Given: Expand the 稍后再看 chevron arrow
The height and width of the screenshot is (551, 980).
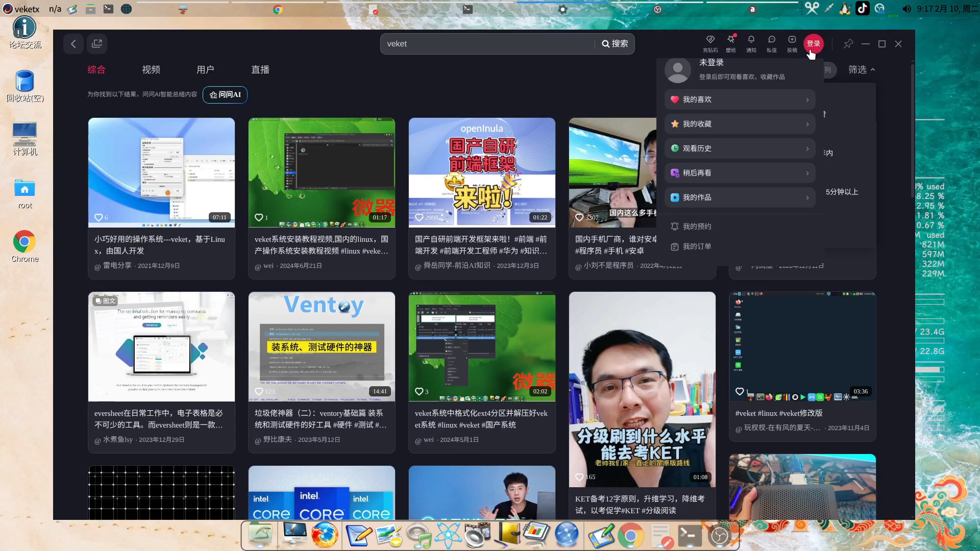Looking at the screenshot, I should (807, 173).
